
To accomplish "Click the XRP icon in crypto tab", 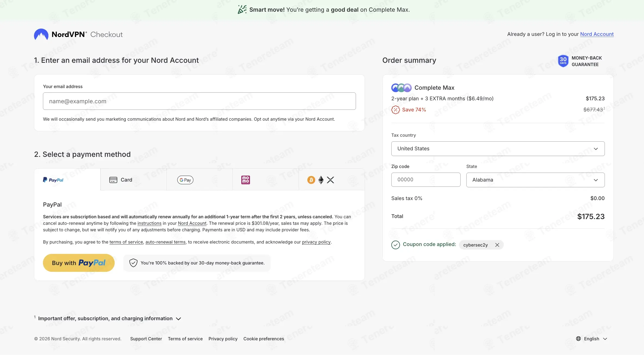I will click(x=330, y=180).
